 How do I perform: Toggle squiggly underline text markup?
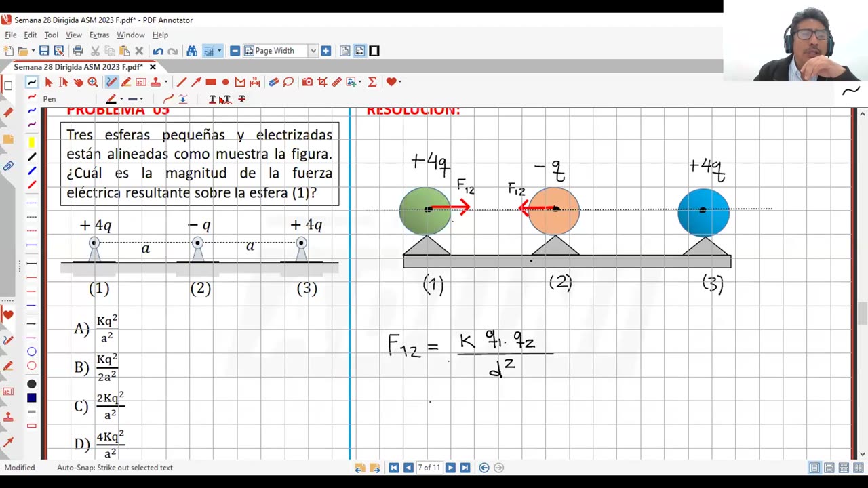(x=226, y=99)
